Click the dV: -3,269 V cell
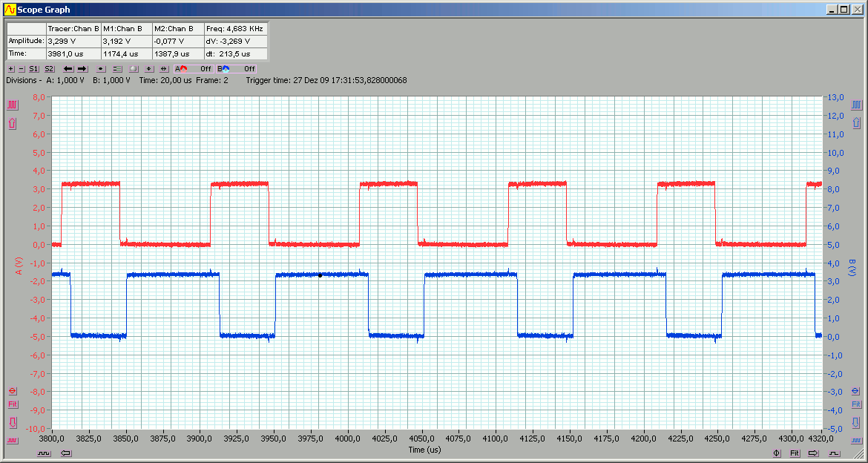868x463 pixels. [235, 41]
